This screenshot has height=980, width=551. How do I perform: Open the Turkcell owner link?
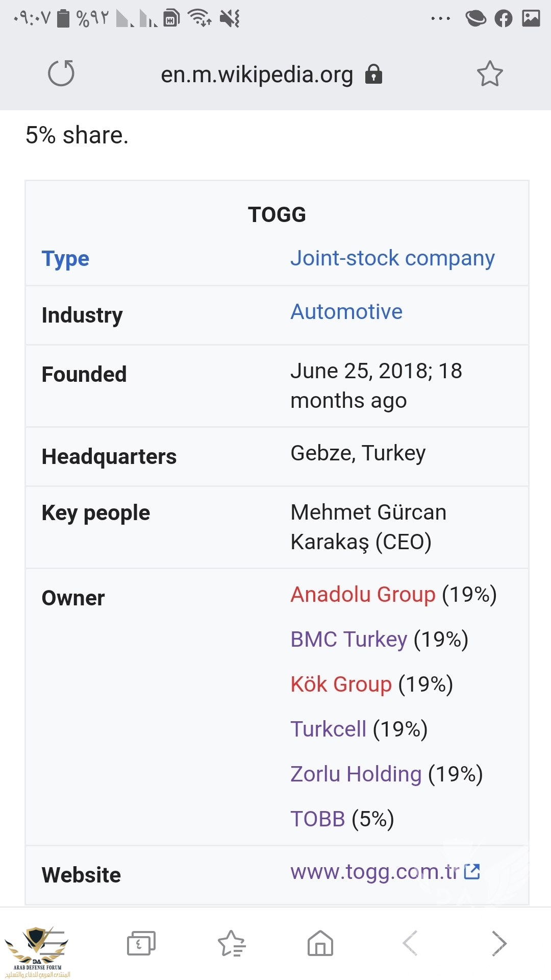coord(329,729)
